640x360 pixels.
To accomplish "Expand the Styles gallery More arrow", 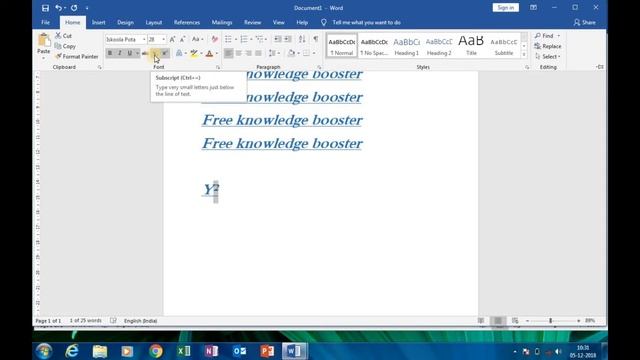I will click(524, 54).
